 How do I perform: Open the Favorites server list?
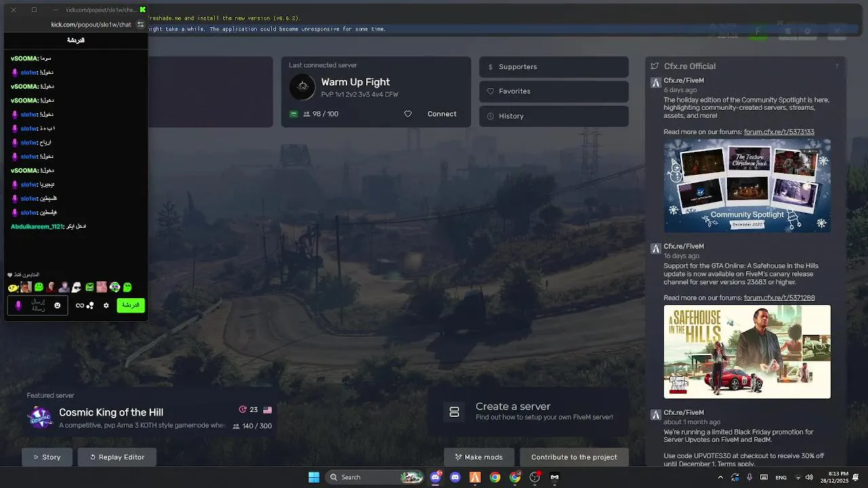[554, 91]
